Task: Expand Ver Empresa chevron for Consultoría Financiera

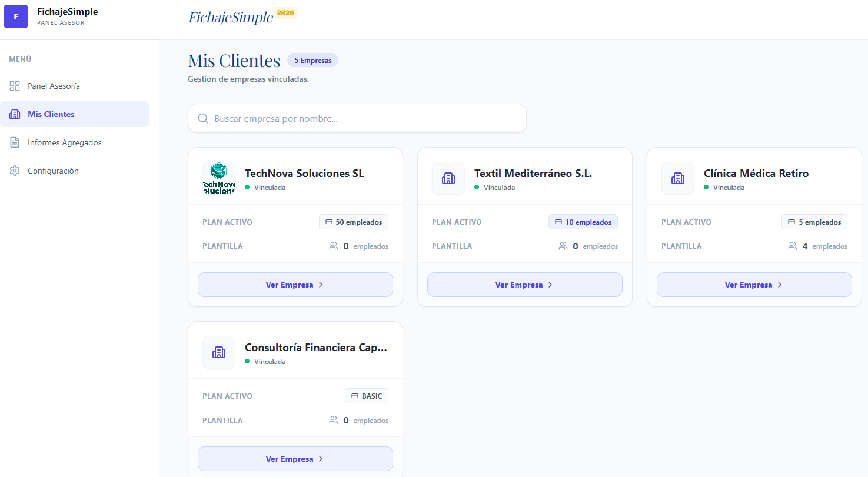Action: (x=320, y=458)
